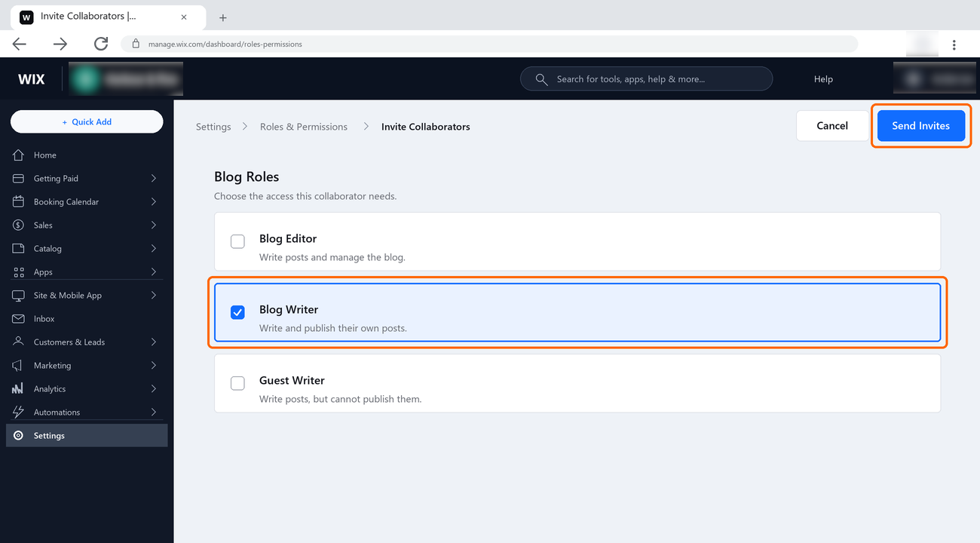
Task: Click the Inbox envelope icon
Action: (19, 319)
